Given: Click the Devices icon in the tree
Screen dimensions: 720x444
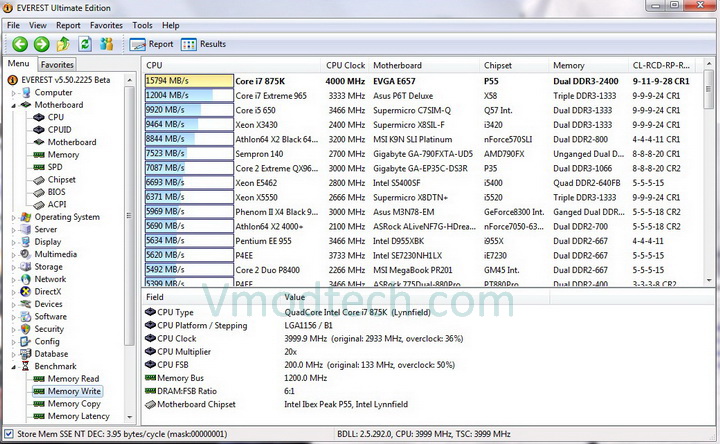Looking at the screenshot, I should 26,304.
